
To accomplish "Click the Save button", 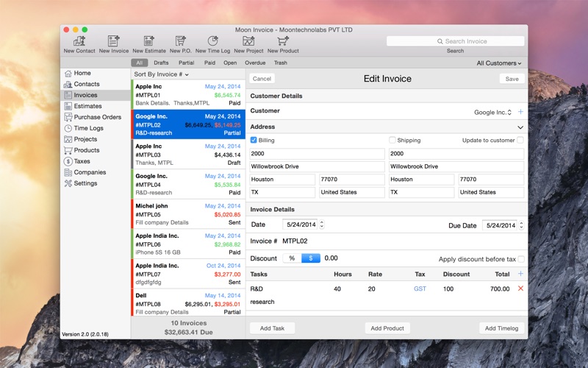I will [x=512, y=79].
